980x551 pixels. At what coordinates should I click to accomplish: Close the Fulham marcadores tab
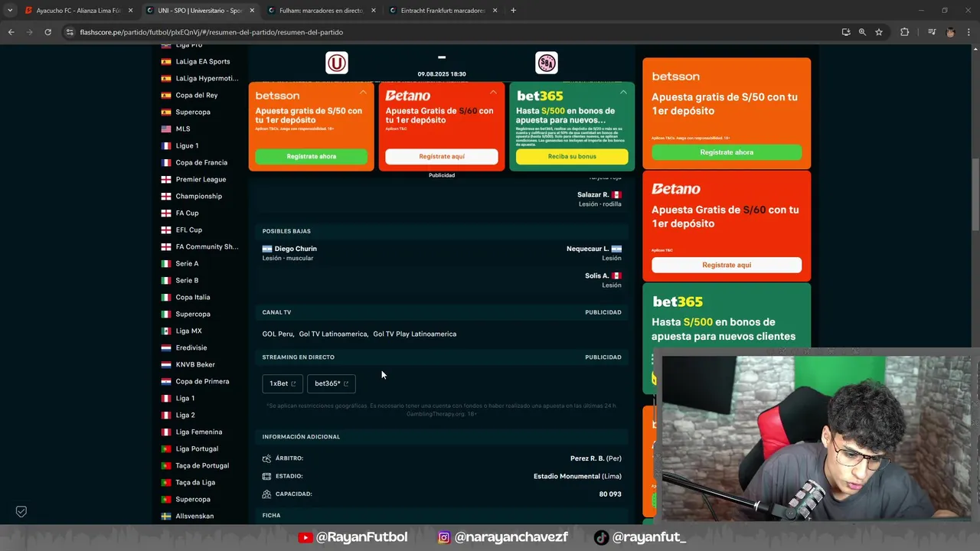pyautogui.click(x=374, y=11)
